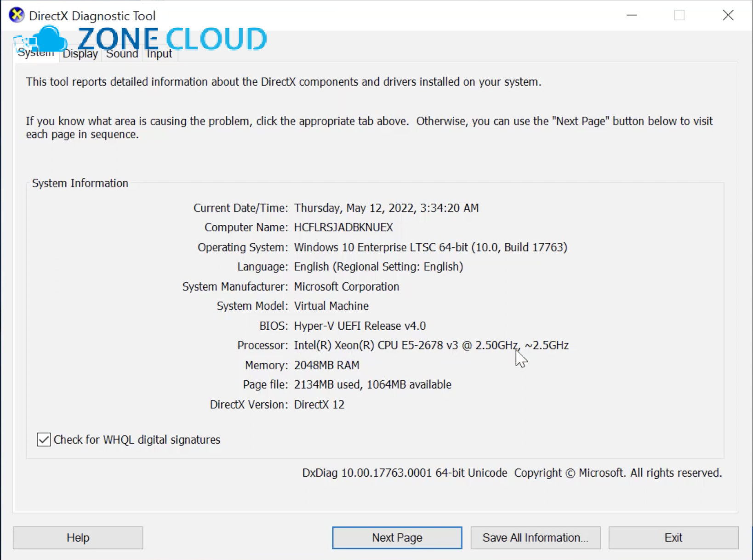Image resolution: width=753 pixels, height=560 pixels.
Task: Click the page file 2134MB used value
Action: pos(373,385)
